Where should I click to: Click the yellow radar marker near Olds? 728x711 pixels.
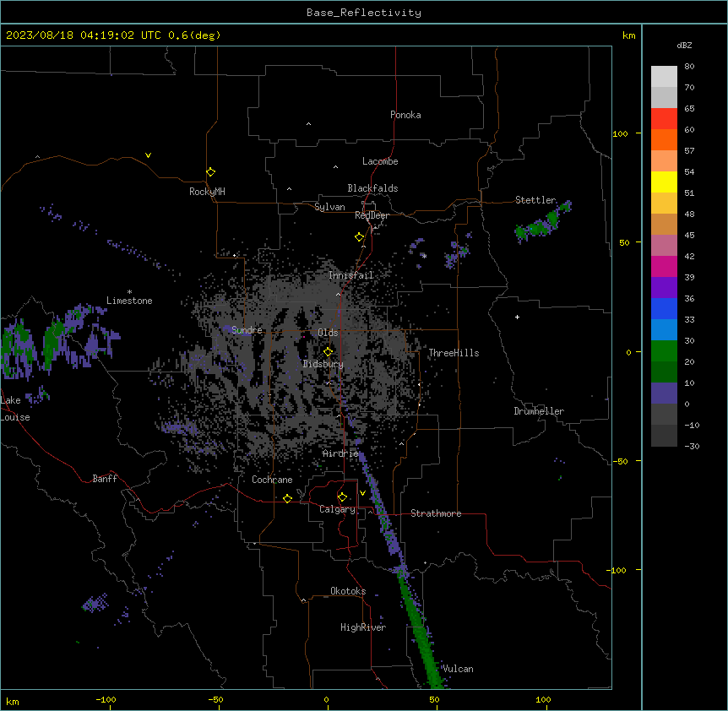(328, 352)
